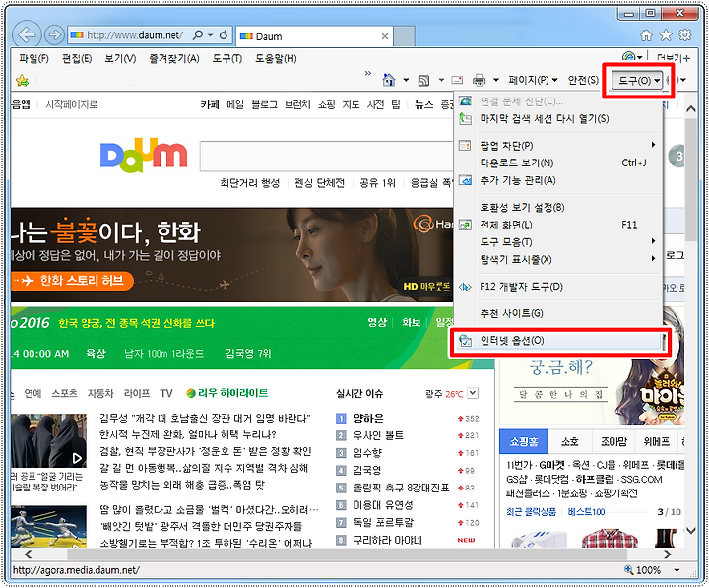Click the RSS Feeds icon
Image resolution: width=709 pixels, height=588 pixels.
(x=423, y=81)
